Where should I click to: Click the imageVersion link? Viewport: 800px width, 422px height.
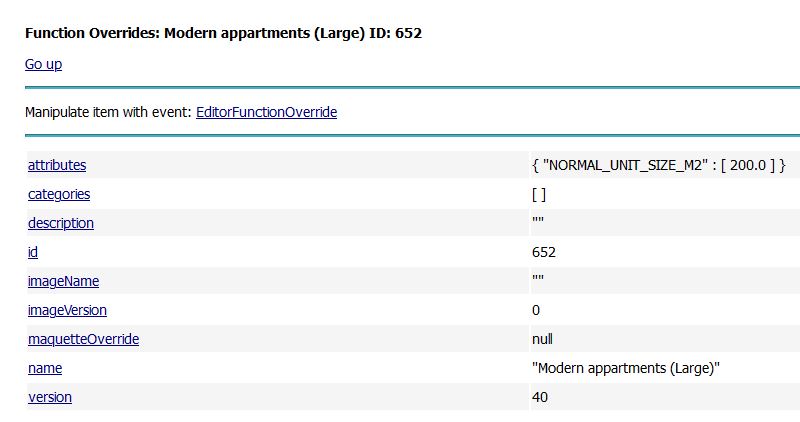pos(67,310)
